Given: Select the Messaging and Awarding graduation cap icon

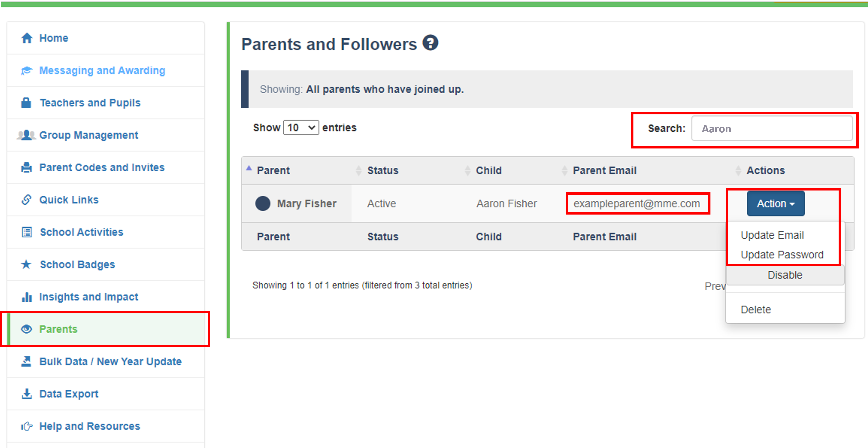Looking at the screenshot, I should 26,71.
